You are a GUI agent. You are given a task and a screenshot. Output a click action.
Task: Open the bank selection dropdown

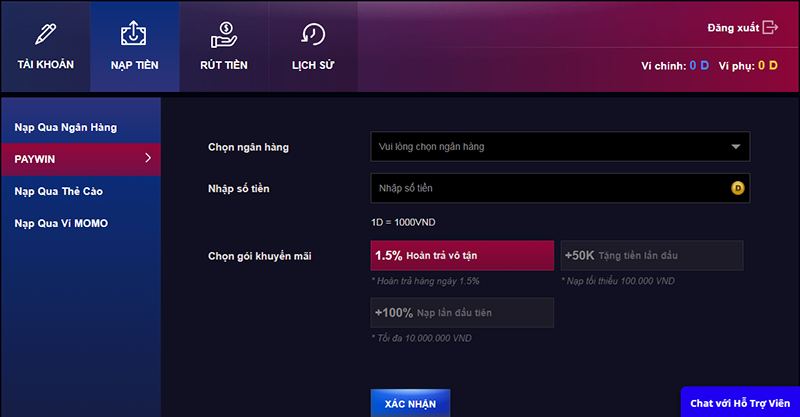pyautogui.click(x=560, y=146)
